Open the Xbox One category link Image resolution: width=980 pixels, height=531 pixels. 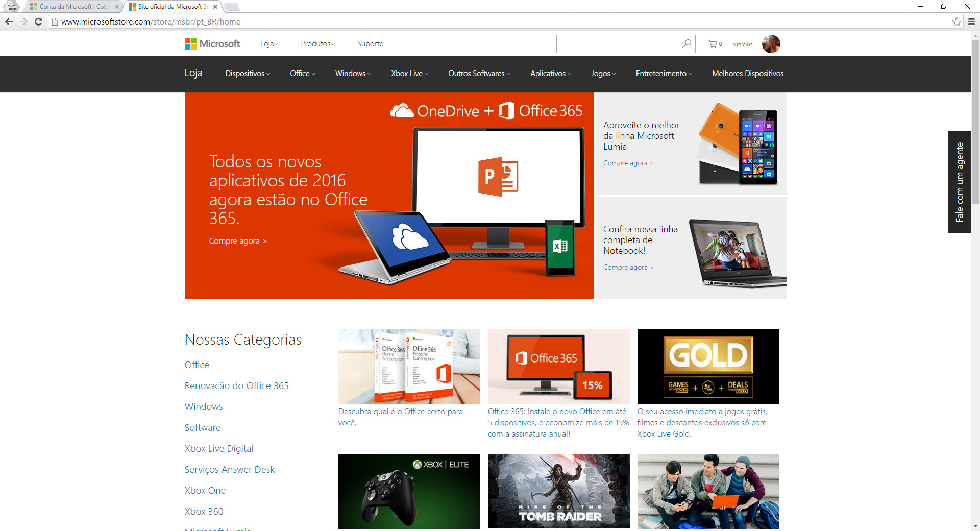point(205,491)
